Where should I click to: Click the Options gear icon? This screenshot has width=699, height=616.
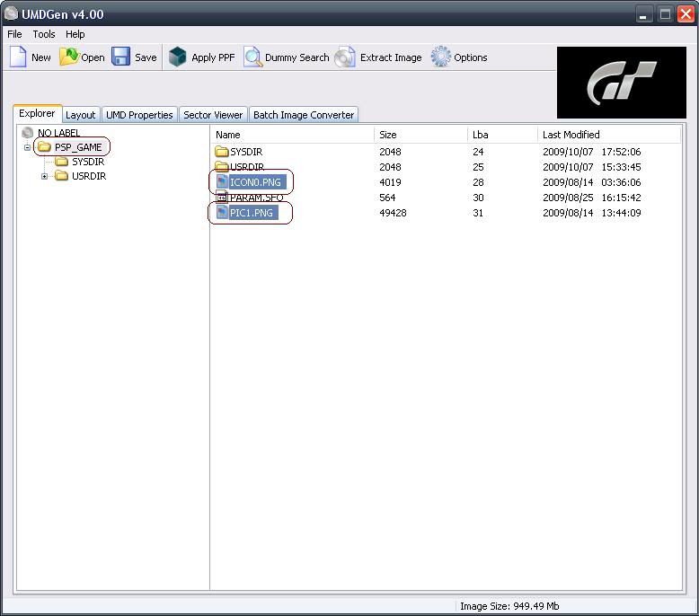[440, 57]
